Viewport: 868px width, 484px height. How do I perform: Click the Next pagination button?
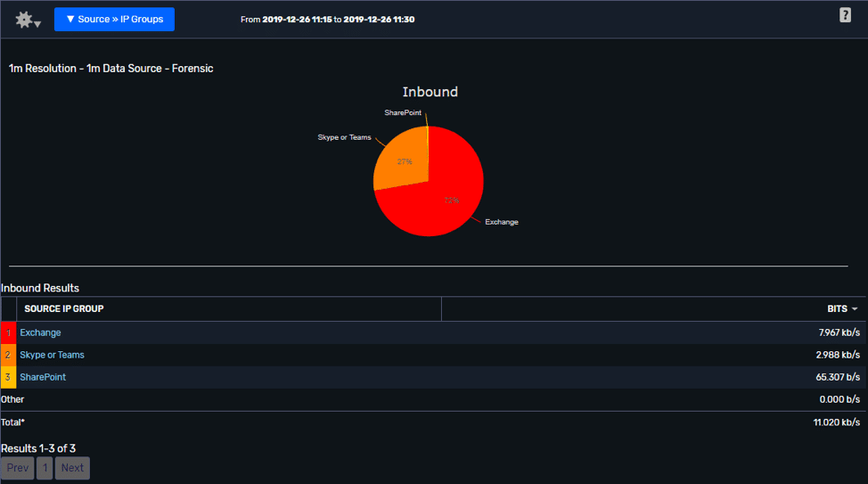pyautogui.click(x=72, y=468)
